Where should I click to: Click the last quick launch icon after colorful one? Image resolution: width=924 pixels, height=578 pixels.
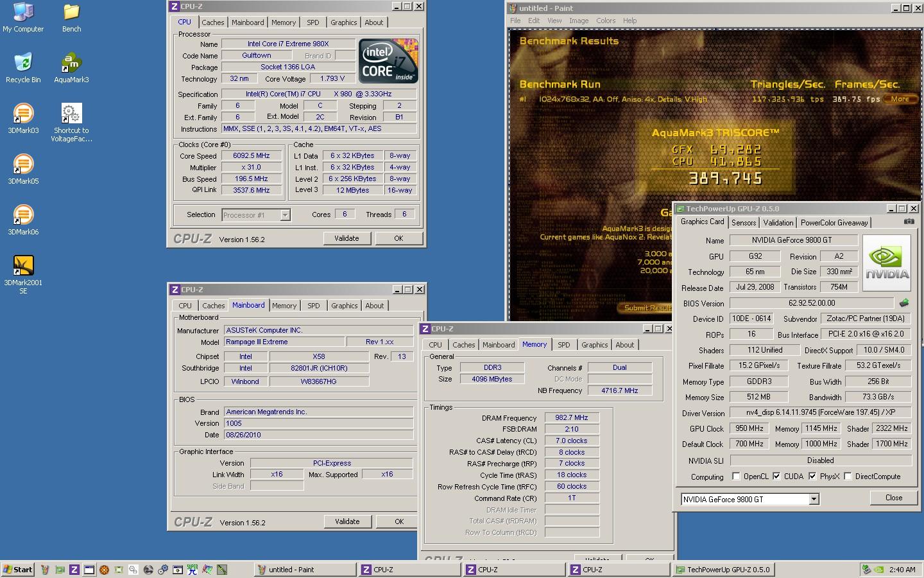(x=222, y=570)
